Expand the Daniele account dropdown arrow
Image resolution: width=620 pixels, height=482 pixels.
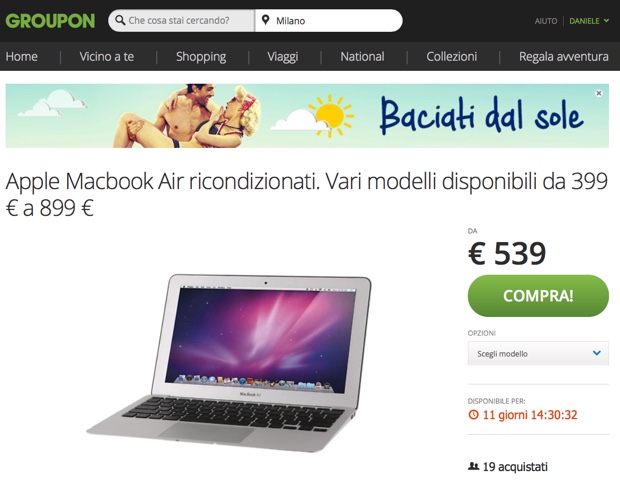(606, 21)
